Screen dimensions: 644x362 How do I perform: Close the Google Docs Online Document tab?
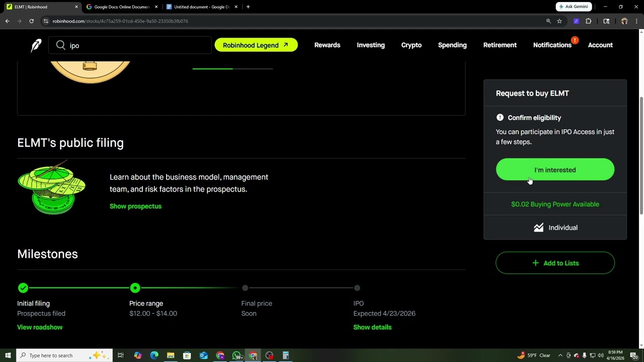(x=156, y=7)
